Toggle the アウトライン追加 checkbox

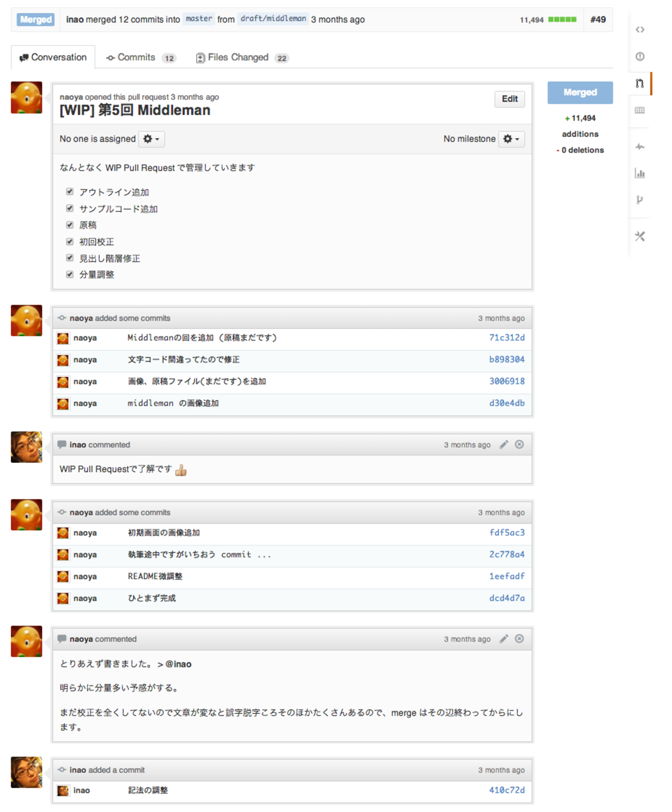(x=70, y=192)
